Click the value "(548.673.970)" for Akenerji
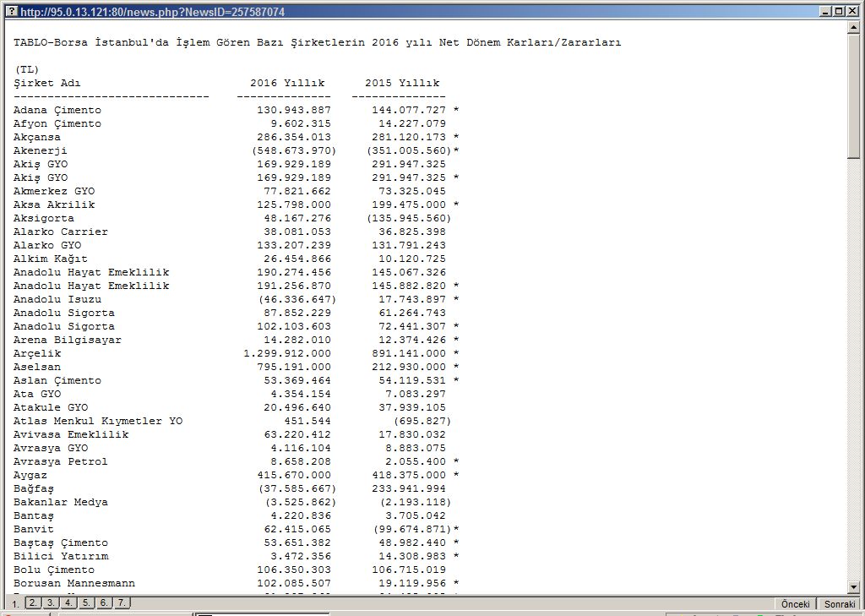The width and height of the screenshot is (865, 616). coord(294,150)
